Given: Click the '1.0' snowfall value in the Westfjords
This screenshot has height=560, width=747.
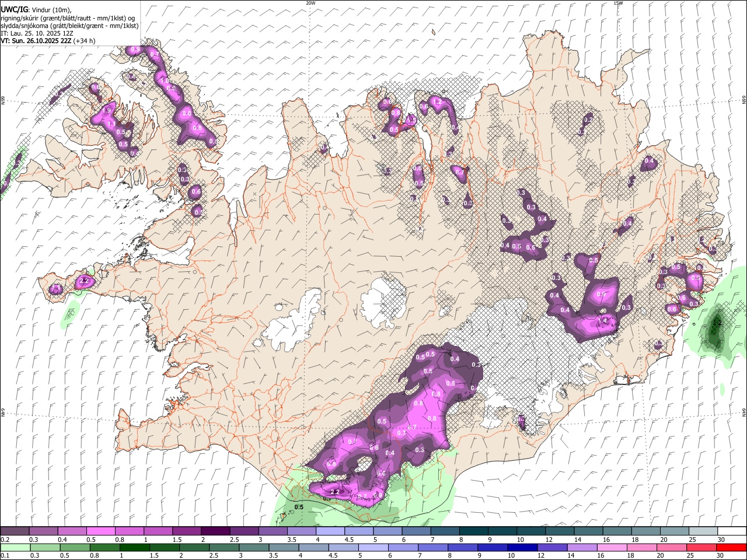Looking at the screenshot, I should pos(164,81).
